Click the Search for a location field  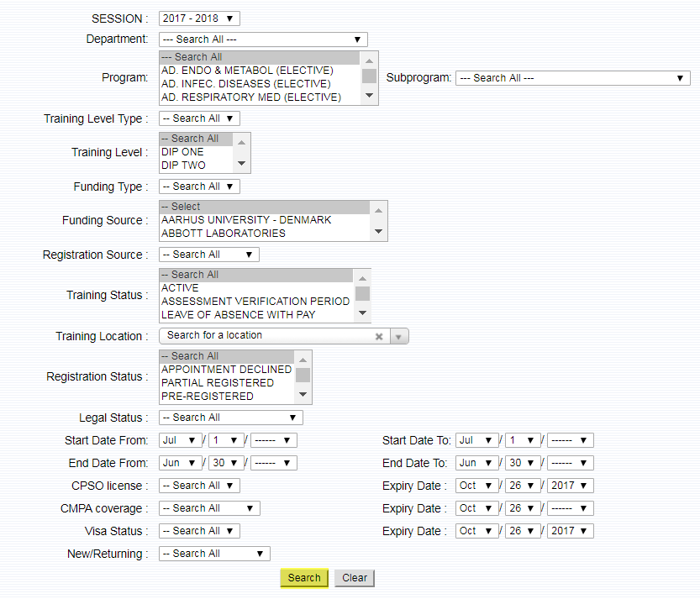coord(265,336)
